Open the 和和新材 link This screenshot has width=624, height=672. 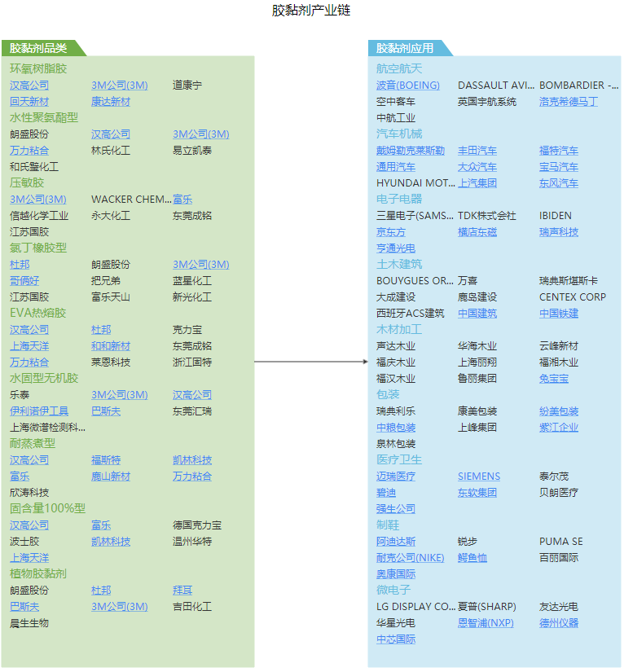[111, 346]
